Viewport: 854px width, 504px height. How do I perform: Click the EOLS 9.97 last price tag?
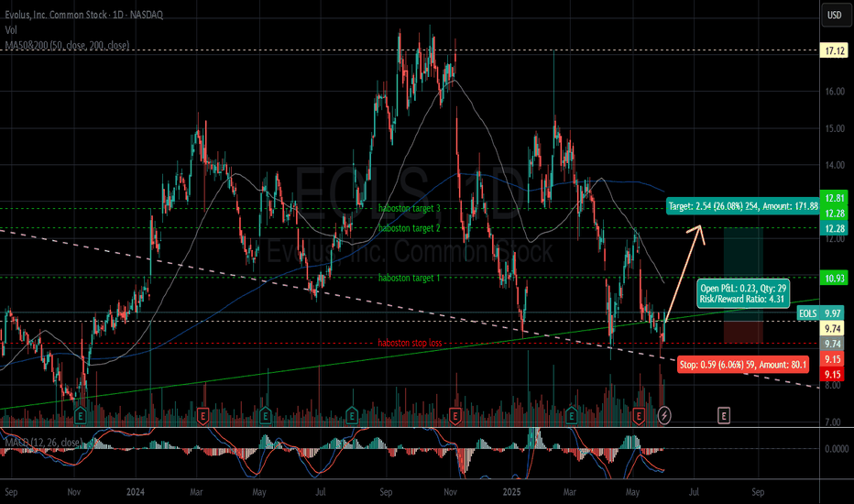click(x=820, y=312)
